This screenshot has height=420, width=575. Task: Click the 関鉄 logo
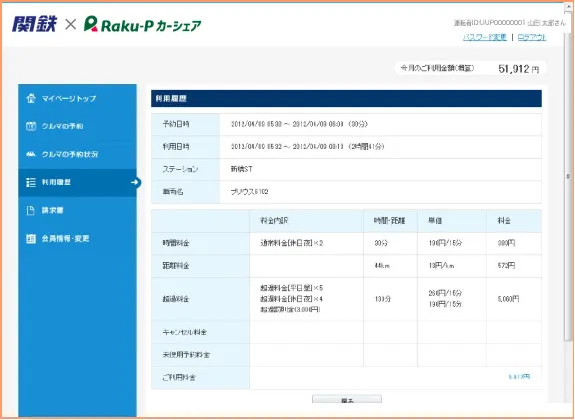[34, 24]
